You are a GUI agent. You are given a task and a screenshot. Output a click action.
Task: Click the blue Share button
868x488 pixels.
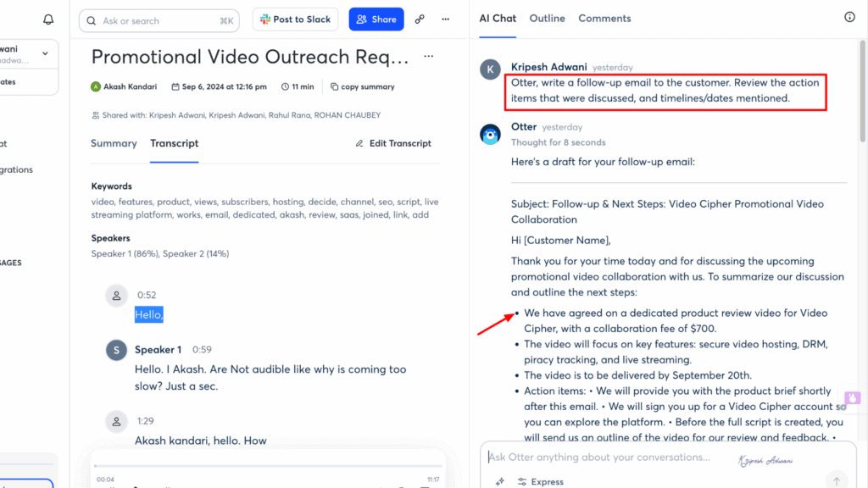[376, 19]
